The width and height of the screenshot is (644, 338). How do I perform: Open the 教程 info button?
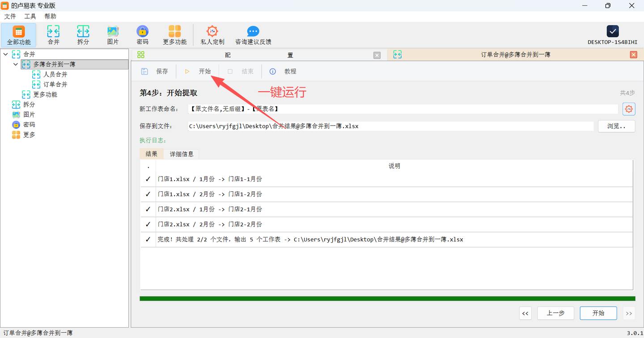tap(284, 72)
